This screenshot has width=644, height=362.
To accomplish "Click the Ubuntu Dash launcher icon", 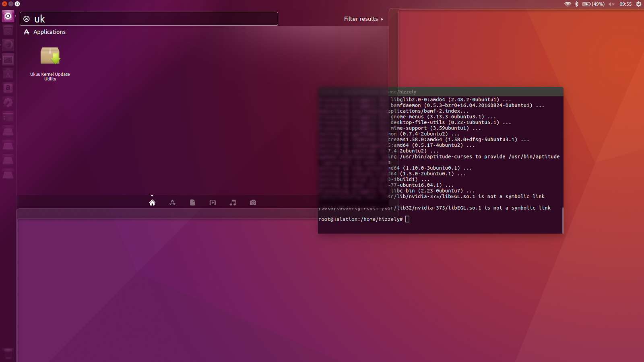I will [8, 16].
